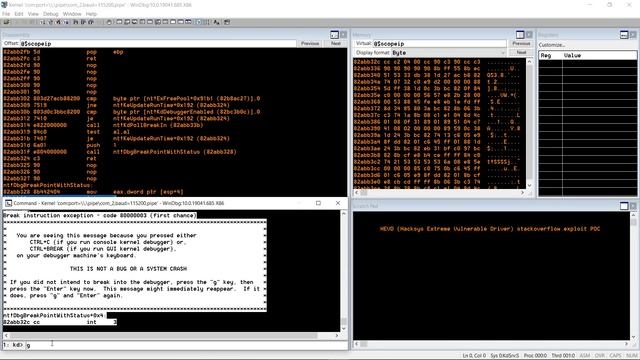Click Memory panel scroll-up arrow
The image size is (640, 360).
tap(529, 62)
